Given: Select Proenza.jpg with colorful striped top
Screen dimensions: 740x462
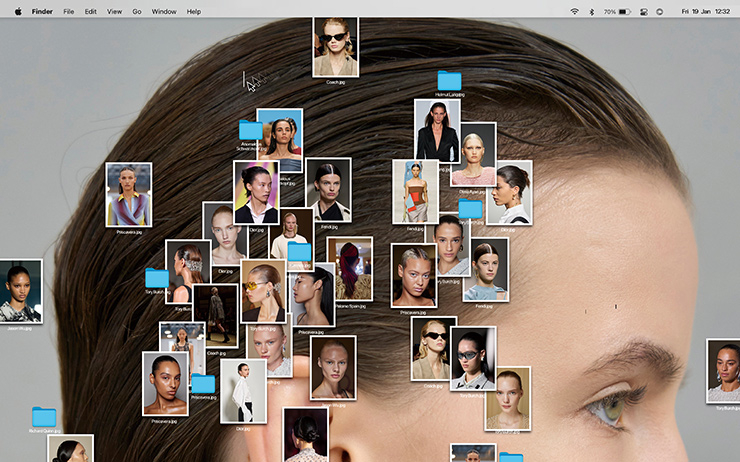Looking at the screenshot, I should click(129, 194).
